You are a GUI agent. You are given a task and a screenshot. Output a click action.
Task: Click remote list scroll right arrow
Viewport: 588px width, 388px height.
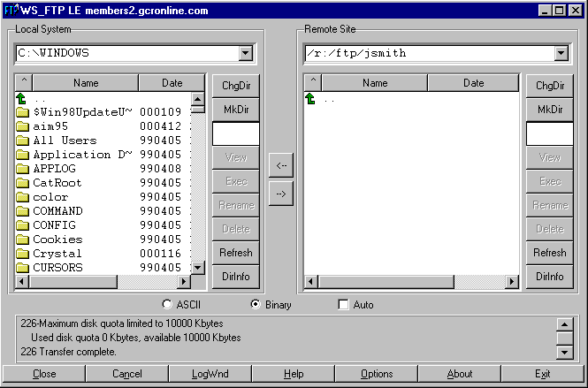click(x=512, y=282)
